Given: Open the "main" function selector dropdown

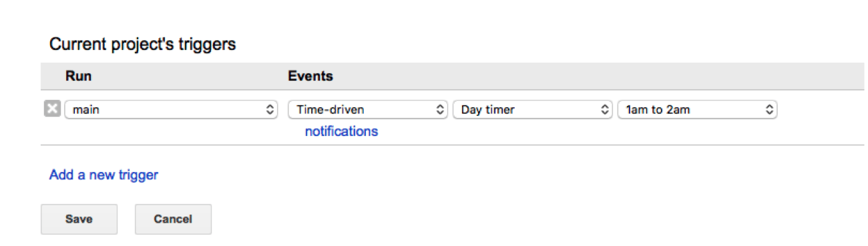Looking at the screenshot, I should click(x=172, y=110).
